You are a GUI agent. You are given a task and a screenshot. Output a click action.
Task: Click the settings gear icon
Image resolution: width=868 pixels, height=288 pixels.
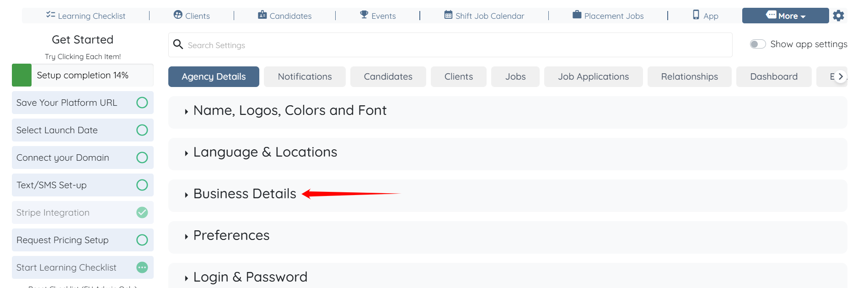[x=838, y=16]
